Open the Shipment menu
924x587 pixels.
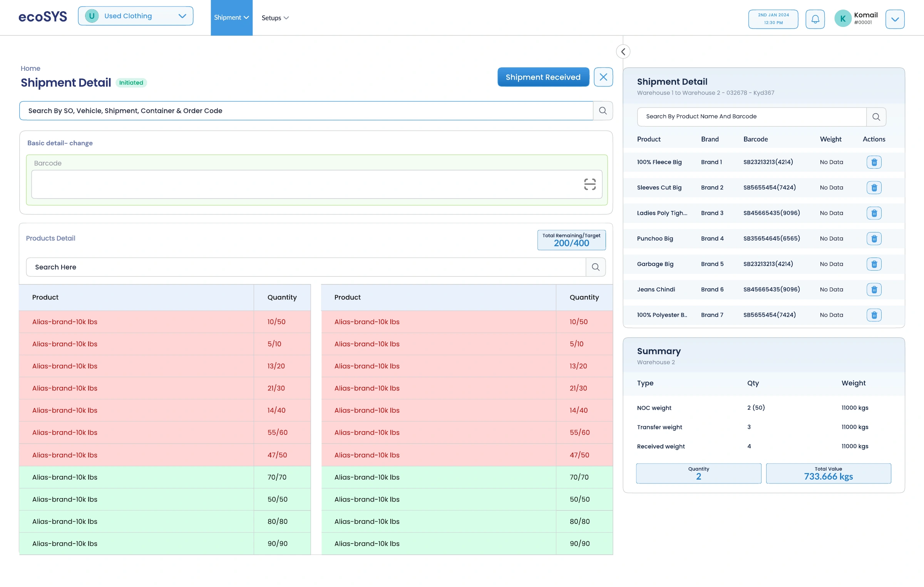[231, 18]
